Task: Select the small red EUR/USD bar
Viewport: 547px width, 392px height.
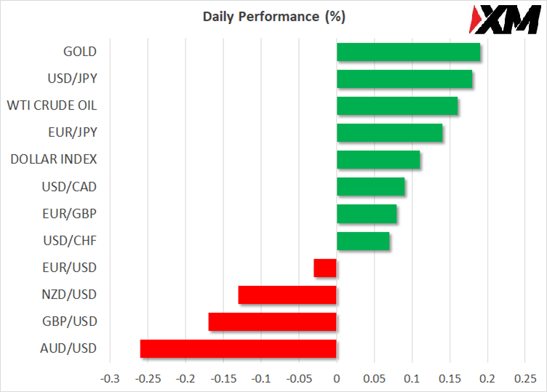Action: click(325, 268)
